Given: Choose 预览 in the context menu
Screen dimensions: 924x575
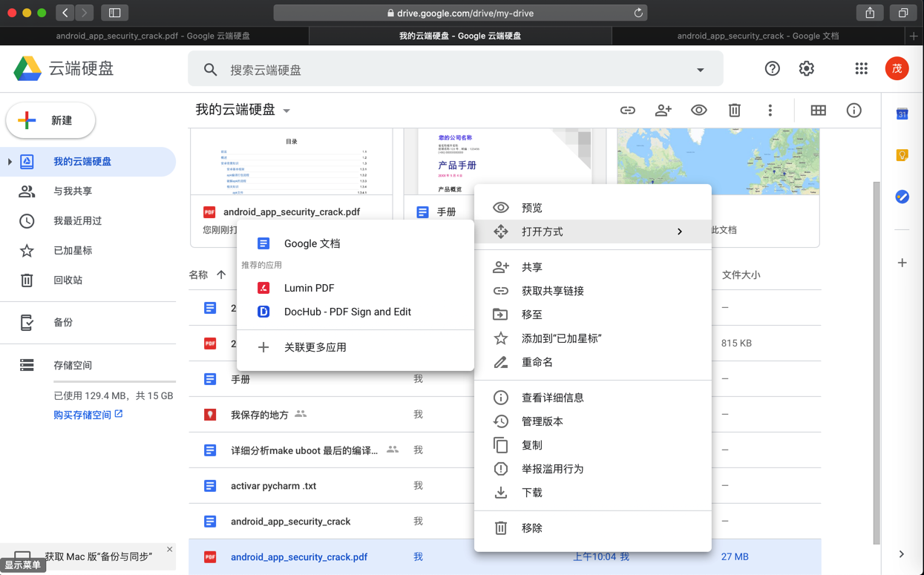Looking at the screenshot, I should click(592, 208).
